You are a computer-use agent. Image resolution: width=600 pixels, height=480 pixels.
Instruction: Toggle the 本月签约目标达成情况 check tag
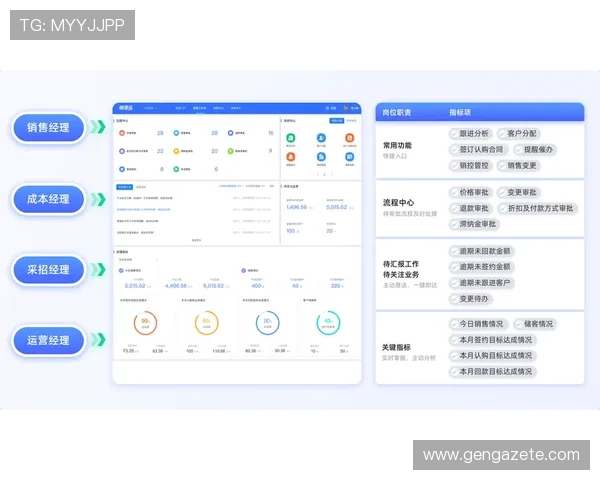tap(492, 340)
